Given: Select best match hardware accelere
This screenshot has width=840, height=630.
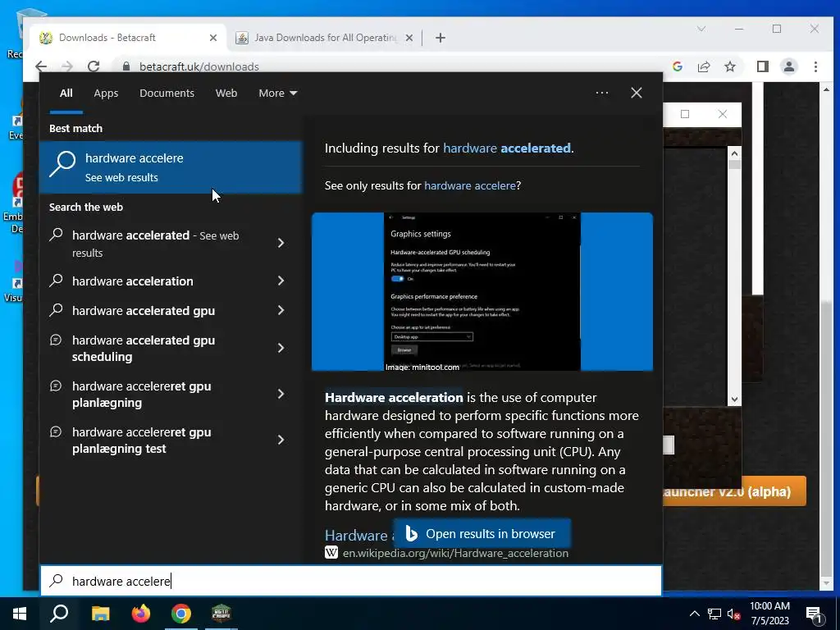Looking at the screenshot, I should pos(171,167).
